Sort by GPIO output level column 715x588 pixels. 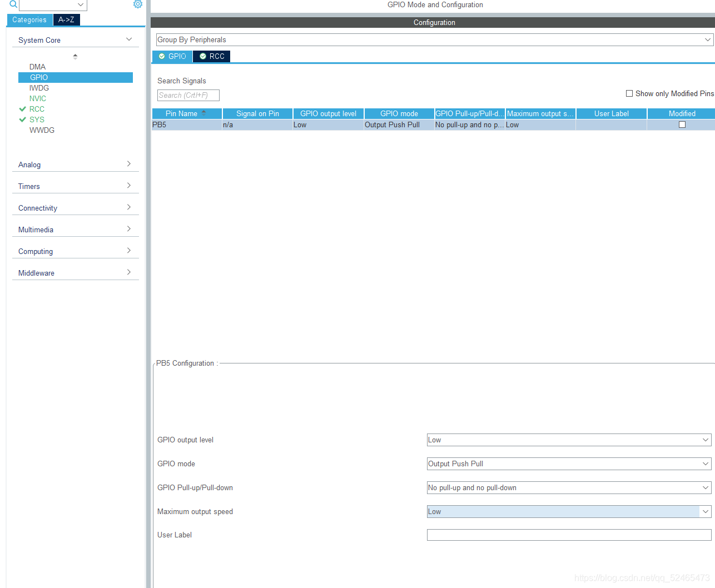tap(328, 113)
